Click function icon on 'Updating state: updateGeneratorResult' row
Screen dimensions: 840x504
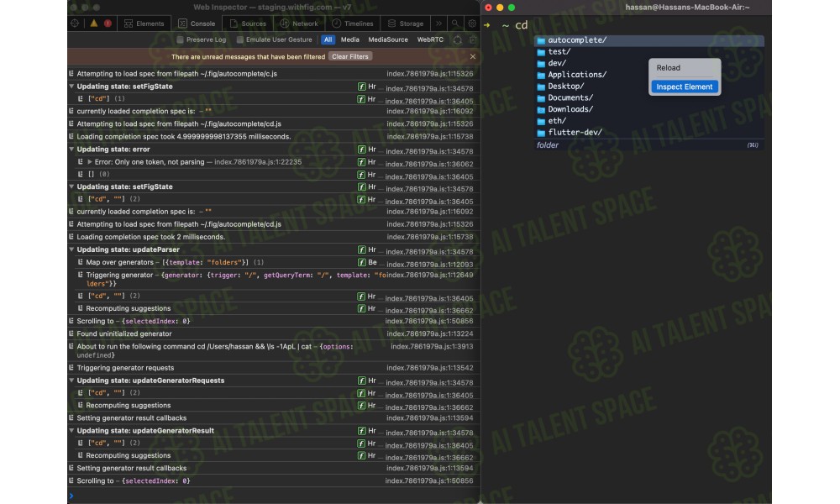point(361,431)
